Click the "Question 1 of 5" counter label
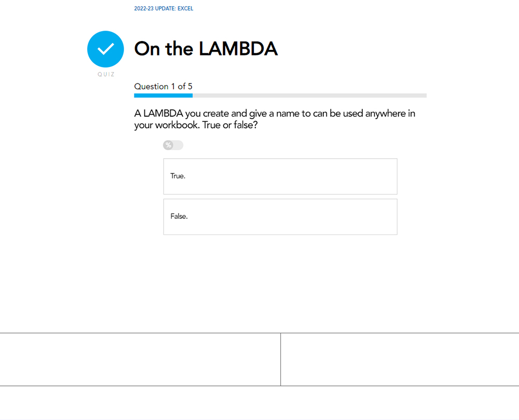The height and width of the screenshot is (420, 519). click(163, 86)
